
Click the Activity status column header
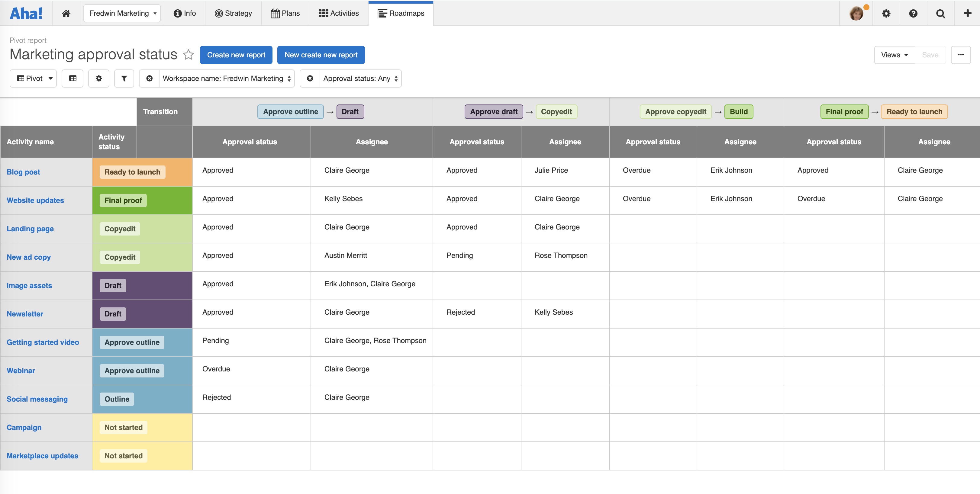(x=114, y=142)
